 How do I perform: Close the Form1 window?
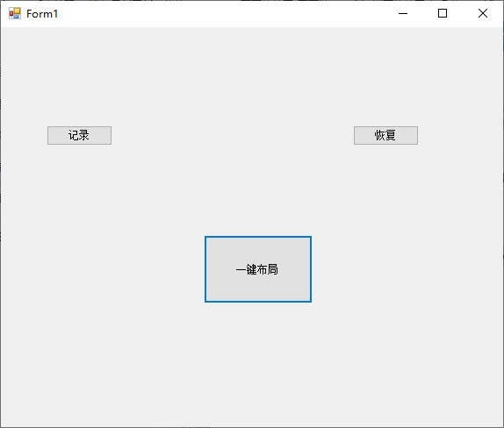[x=483, y=13]
